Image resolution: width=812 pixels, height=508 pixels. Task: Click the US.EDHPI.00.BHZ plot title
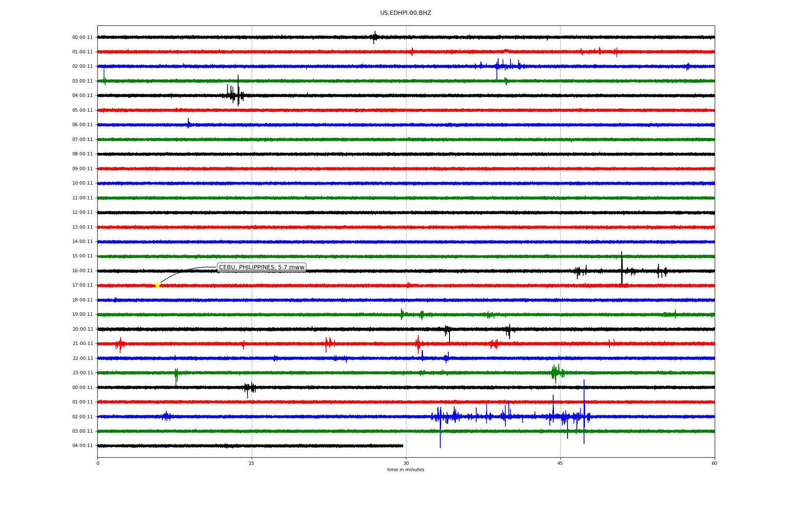405,13
